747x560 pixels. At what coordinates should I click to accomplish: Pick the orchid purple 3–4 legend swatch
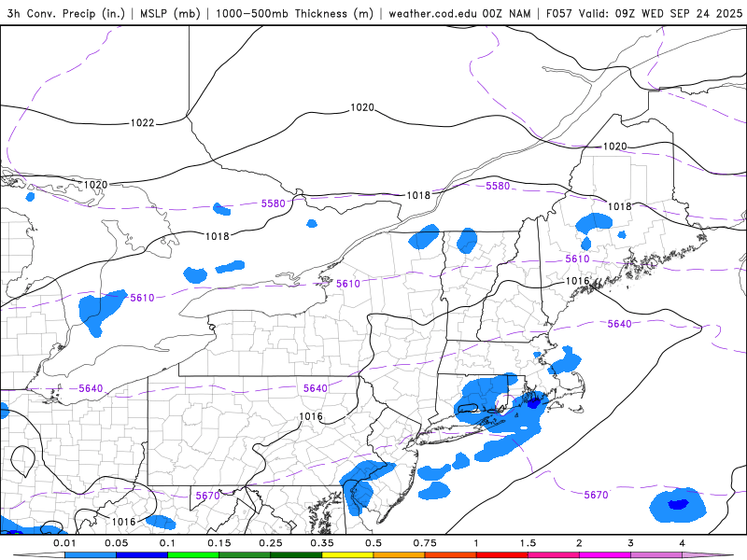tap(656, 555)
